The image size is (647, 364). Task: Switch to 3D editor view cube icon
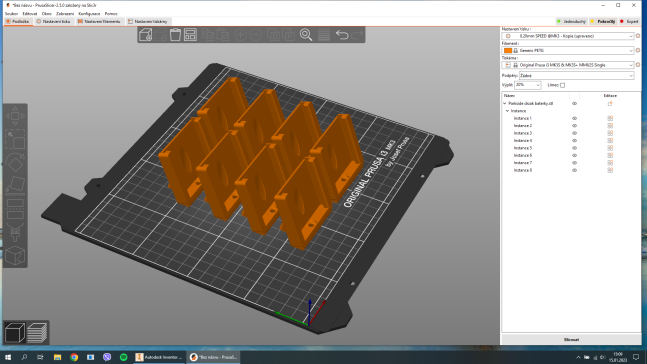click(15, 333)
